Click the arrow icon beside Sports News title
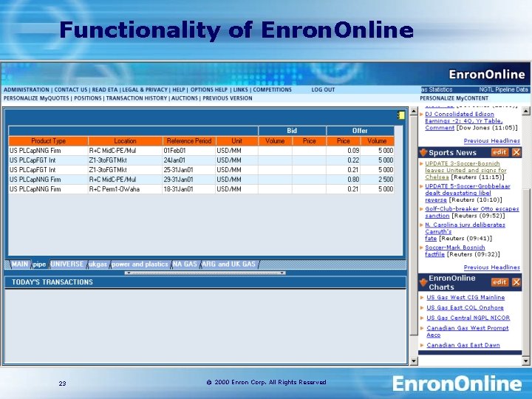532x399 pixels. [x=423, y=153]
